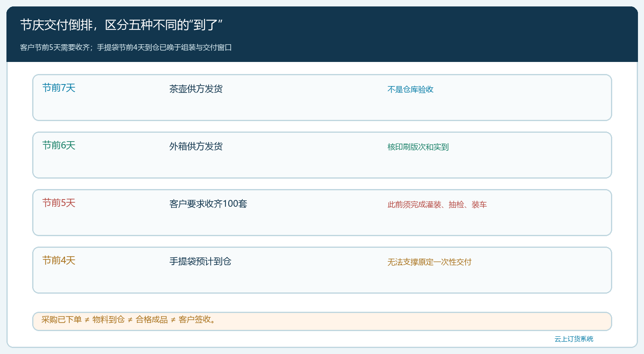
Task: Click the summary line 采购已下单 ≠ 物料到仓
Action: (x=130, y=320)
